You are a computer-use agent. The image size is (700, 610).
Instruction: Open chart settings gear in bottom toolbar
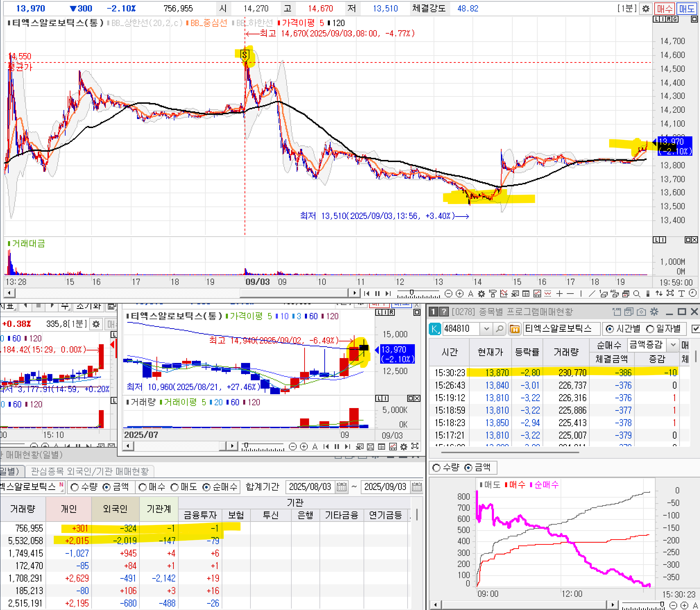coord(481,294)
